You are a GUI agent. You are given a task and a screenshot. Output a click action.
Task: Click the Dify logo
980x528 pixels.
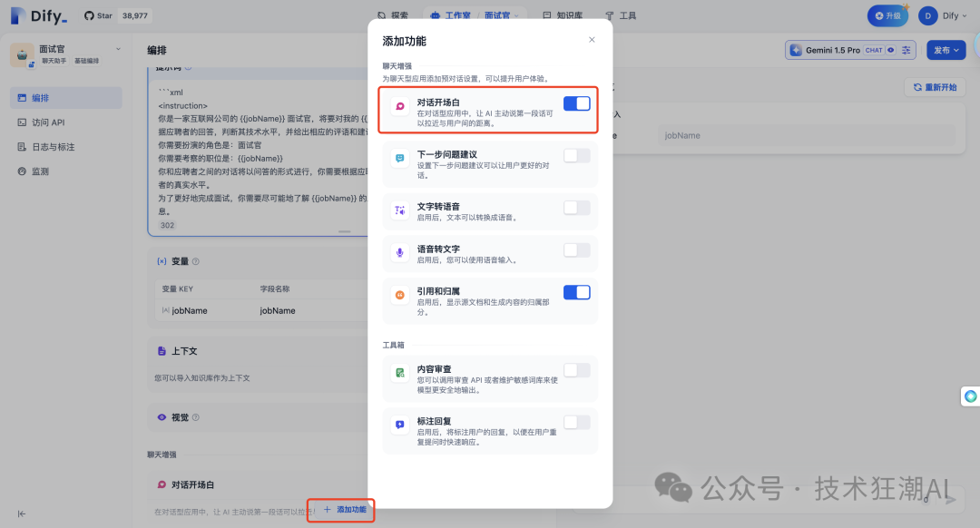click(x=38, y=15)
